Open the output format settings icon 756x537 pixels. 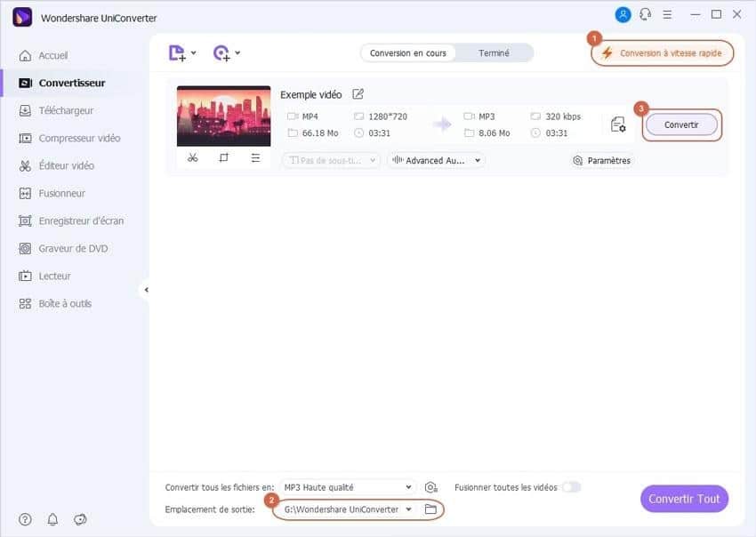[x=618, y=124]
